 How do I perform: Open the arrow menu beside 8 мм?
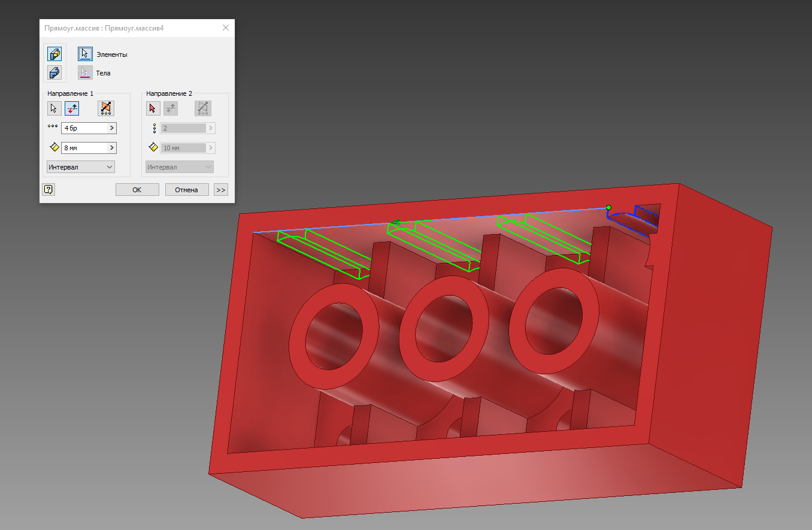[x=112, y=148]
